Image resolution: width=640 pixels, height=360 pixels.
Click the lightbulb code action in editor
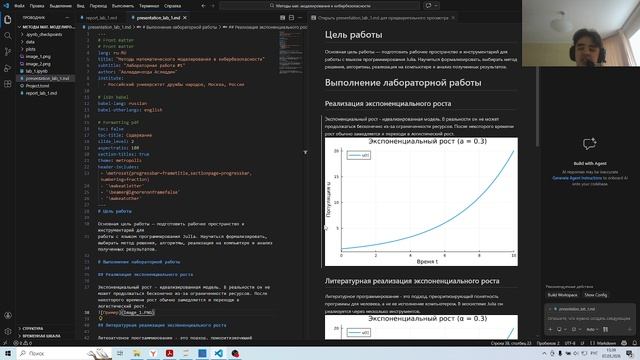click(100, 318)
